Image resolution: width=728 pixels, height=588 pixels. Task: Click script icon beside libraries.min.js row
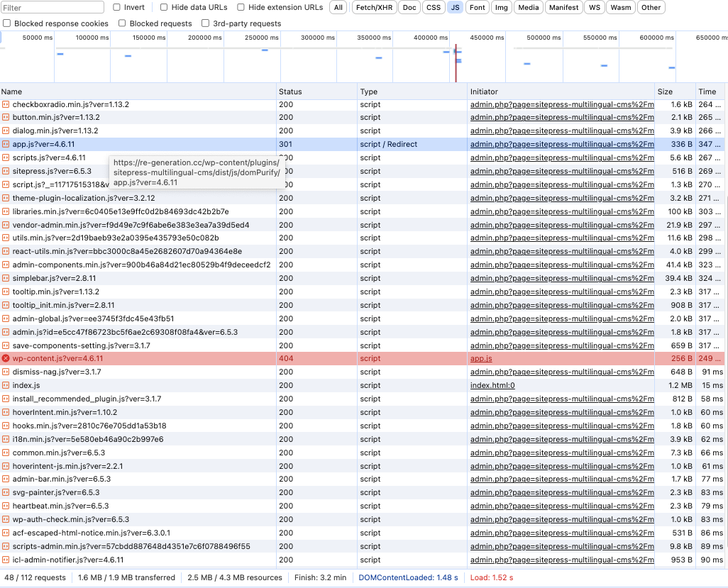(x=6, y=211)
